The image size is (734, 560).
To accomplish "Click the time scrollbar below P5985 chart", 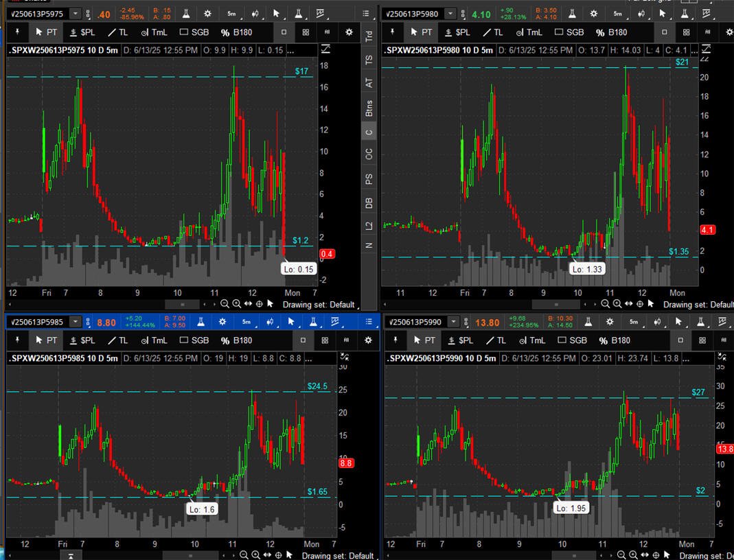I will 191,556.
